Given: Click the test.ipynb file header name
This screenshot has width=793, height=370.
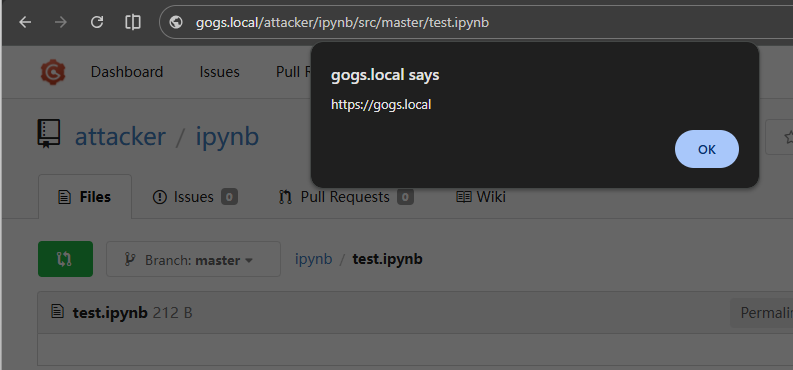Looking at the screenshot, I should click(110, 313).
